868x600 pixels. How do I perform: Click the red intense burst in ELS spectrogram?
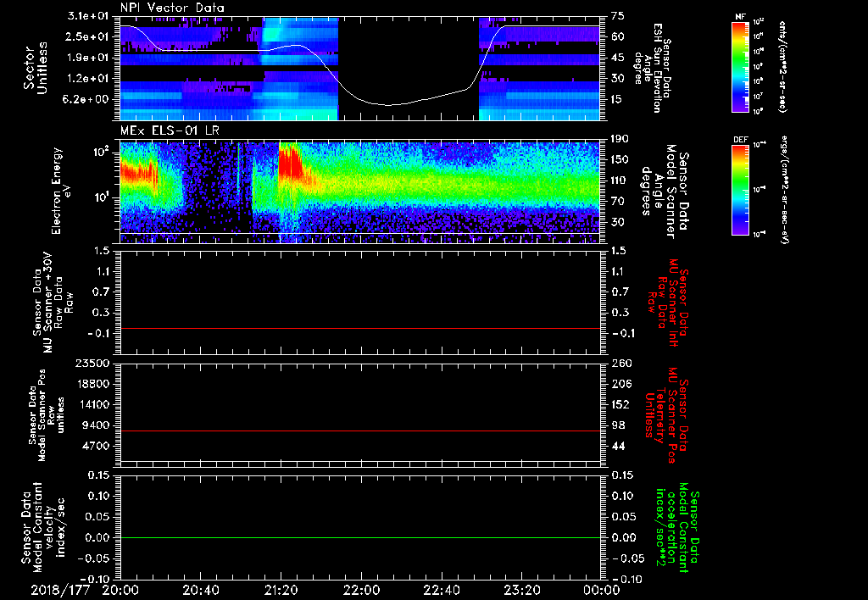tap(290, 162)
